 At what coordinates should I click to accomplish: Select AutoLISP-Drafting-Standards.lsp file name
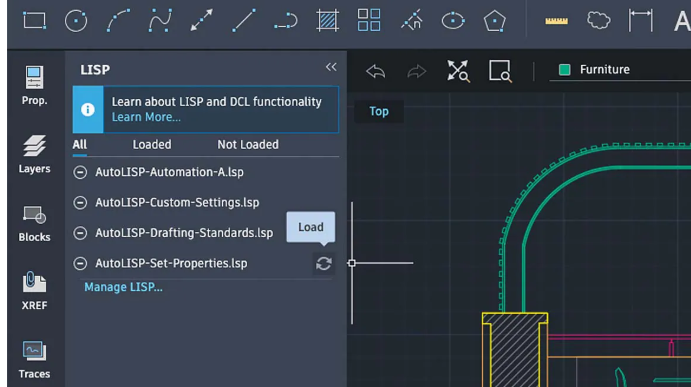pos(184,233)
